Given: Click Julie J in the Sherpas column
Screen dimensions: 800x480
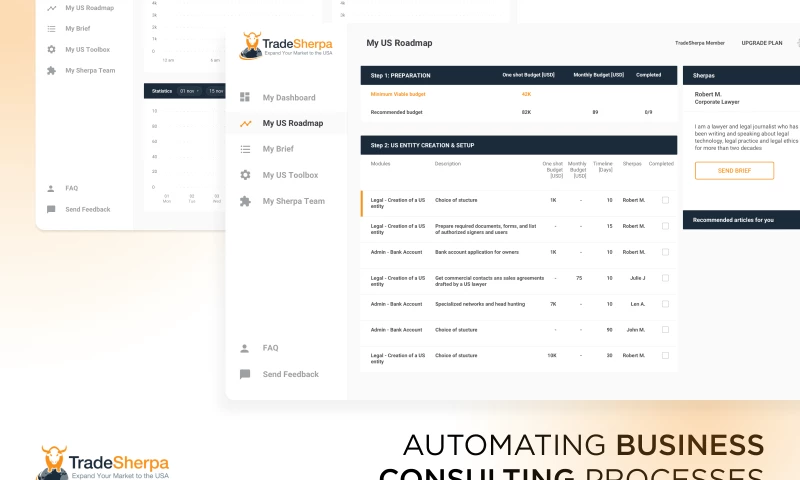Looking at the screenshot, I should (x=637, y=278).
